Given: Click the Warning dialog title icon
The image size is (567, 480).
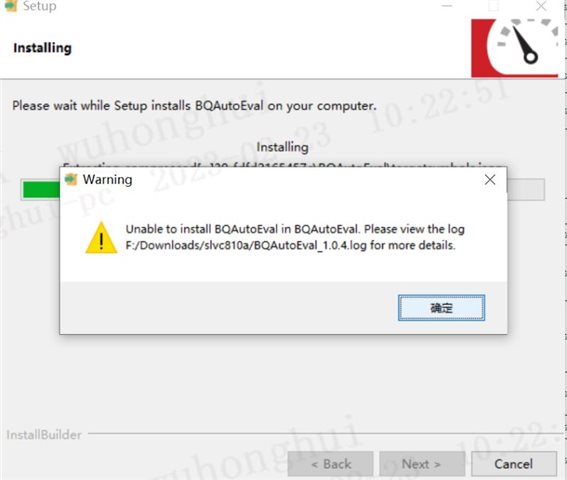Looking at the screenshot, I should (x=71, y=180).
